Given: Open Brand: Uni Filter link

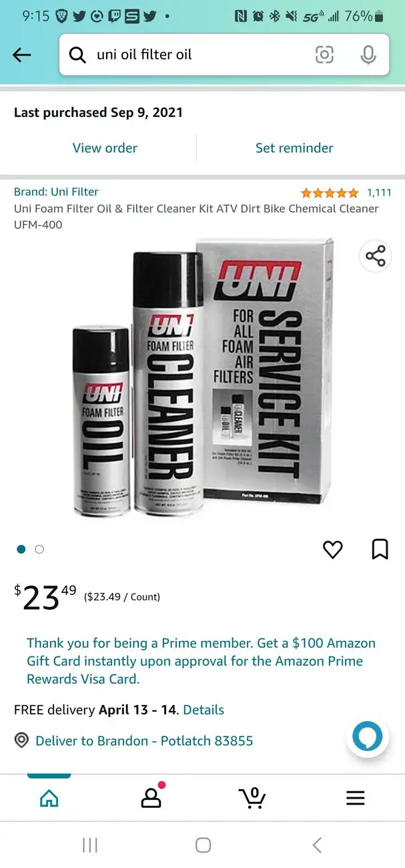Looking at the screenshot, I should pyautogui.click(x=56, y=192).
